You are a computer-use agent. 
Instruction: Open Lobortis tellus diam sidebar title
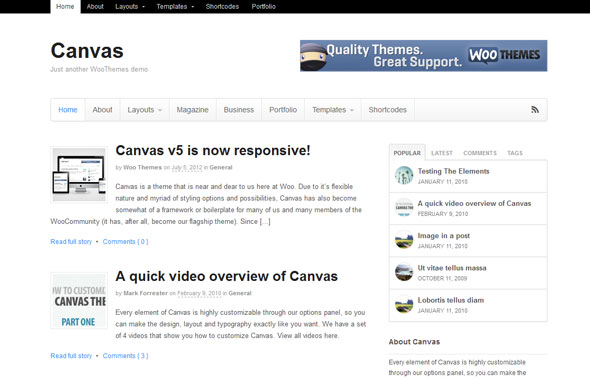pyautogui.click(x=451, y=300)
